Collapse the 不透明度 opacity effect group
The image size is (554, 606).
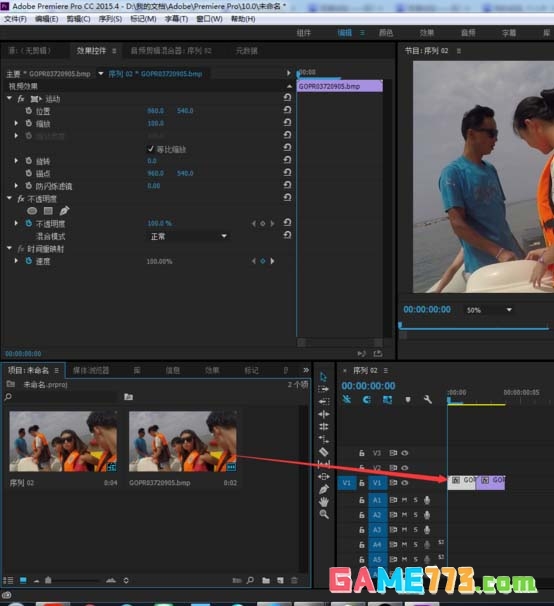9,198
